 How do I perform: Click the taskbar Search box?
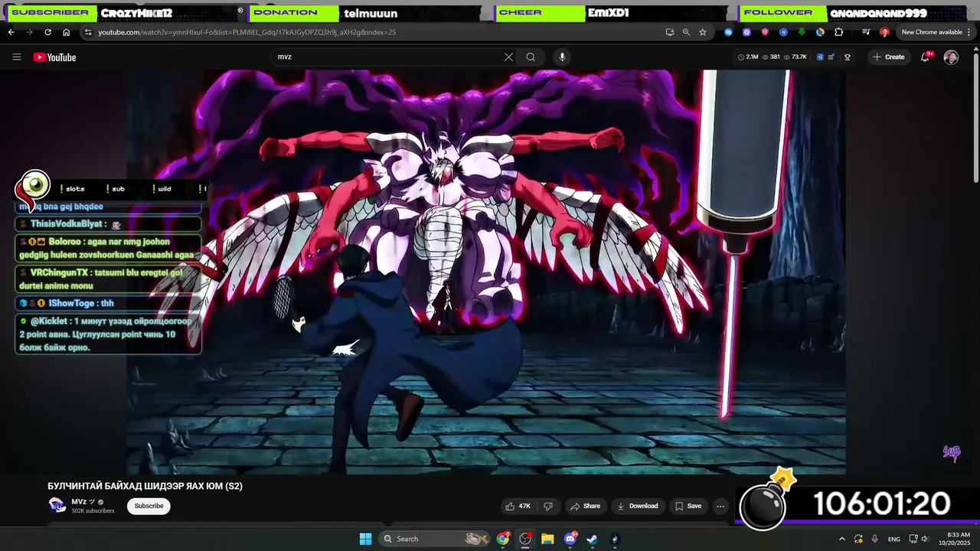[x=435, y=539]
